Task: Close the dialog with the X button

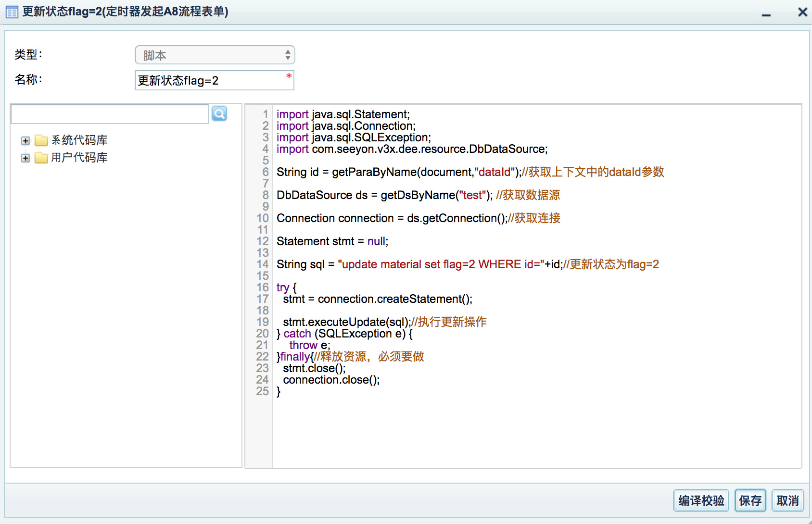Action: coord(802,12)
